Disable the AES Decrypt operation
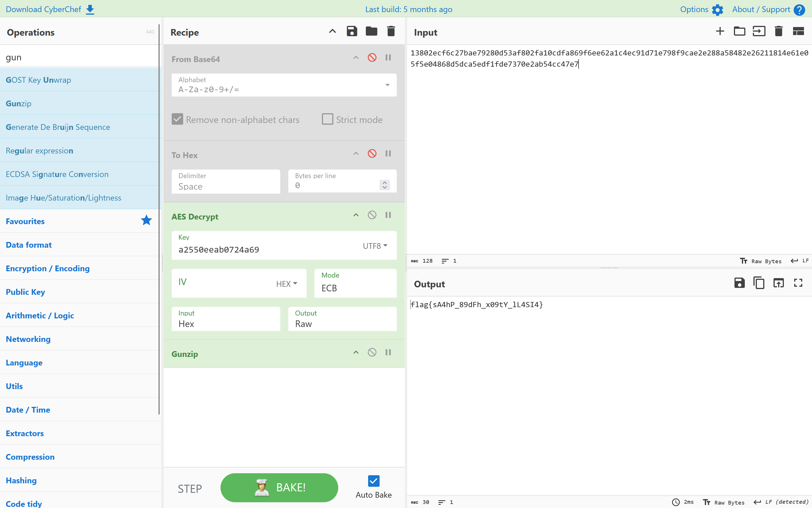 [372, 215]
